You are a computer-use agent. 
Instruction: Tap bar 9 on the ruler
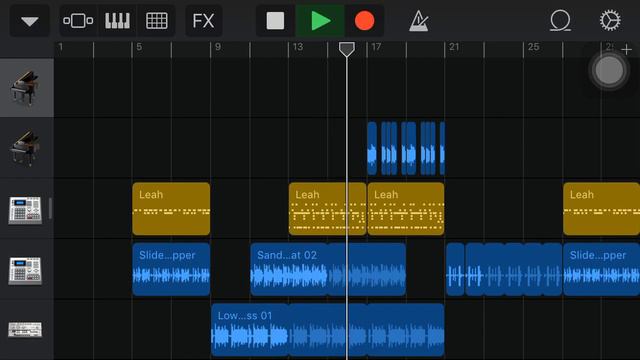[218, 47]
